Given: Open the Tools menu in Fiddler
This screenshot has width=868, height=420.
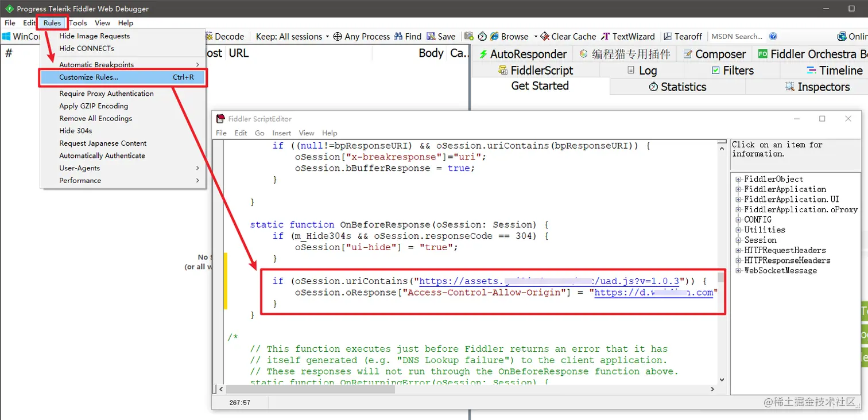Looking at the screenshot, I should (78, 23).
